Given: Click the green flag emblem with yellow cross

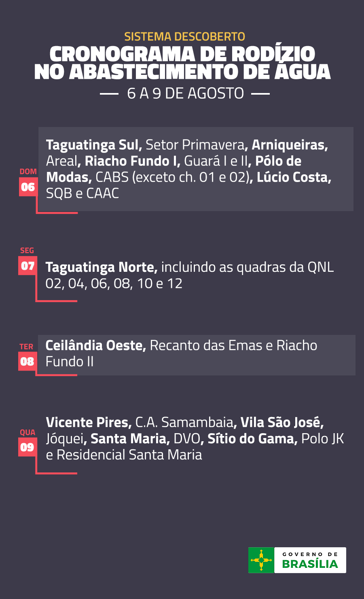Looking at the screenshot, I should point(261,560).
